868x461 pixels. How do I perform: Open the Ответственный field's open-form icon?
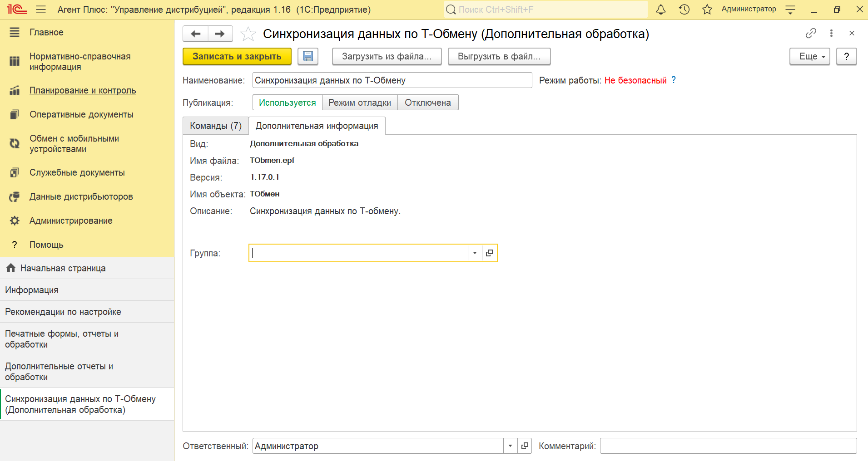525,446
